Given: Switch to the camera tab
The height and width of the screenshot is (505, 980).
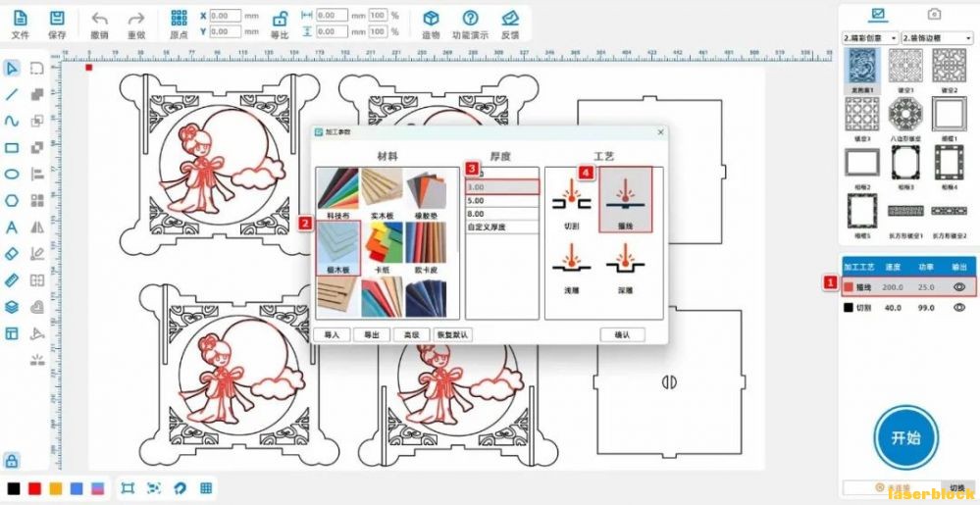Looking at the screenshot, I should (934, 13).
